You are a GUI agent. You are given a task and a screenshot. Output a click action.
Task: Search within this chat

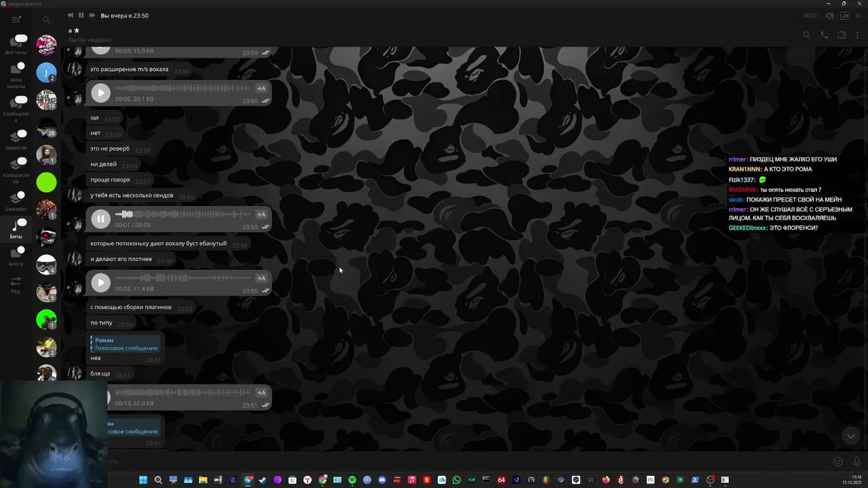pos(806,35)
